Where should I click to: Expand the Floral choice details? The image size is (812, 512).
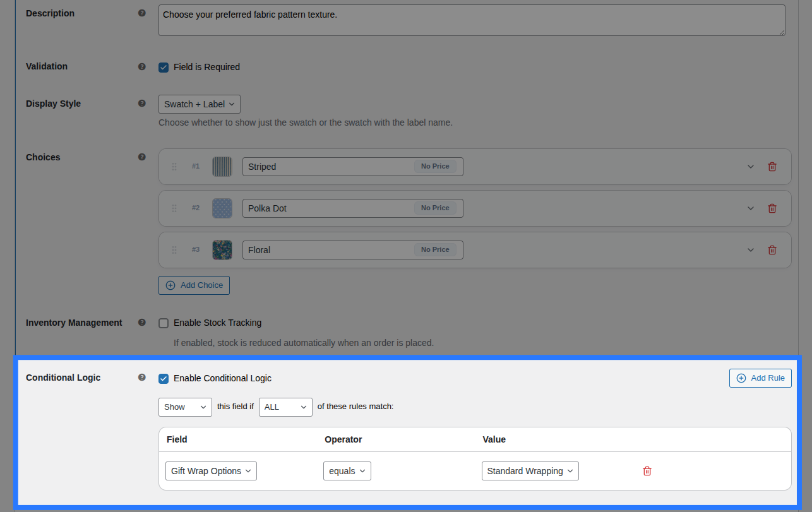tap(751, 250)
